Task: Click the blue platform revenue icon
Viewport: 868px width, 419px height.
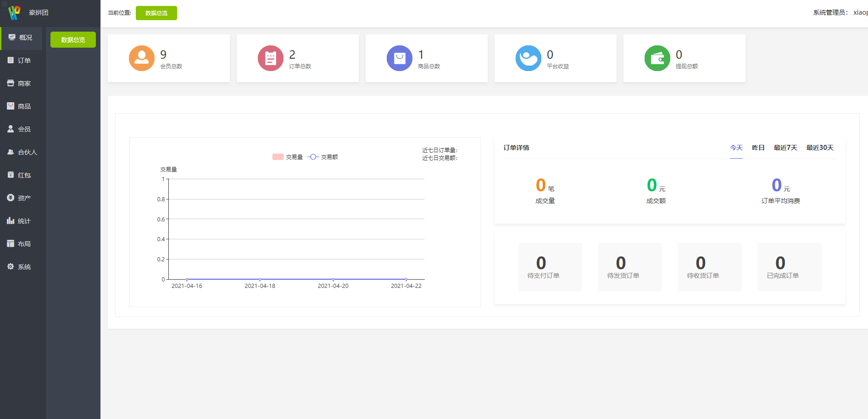Action: [x=528, y=58]
